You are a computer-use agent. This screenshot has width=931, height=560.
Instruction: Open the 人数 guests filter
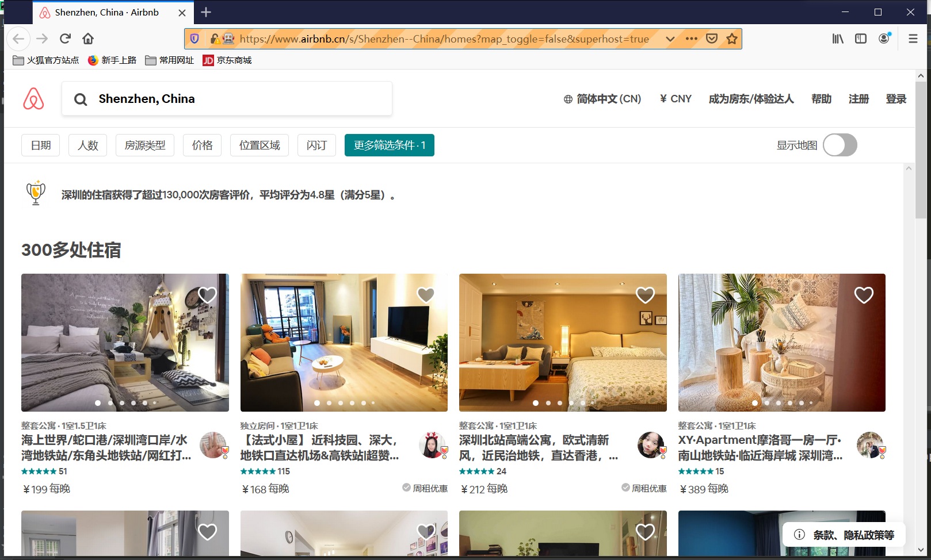[87, 145]
